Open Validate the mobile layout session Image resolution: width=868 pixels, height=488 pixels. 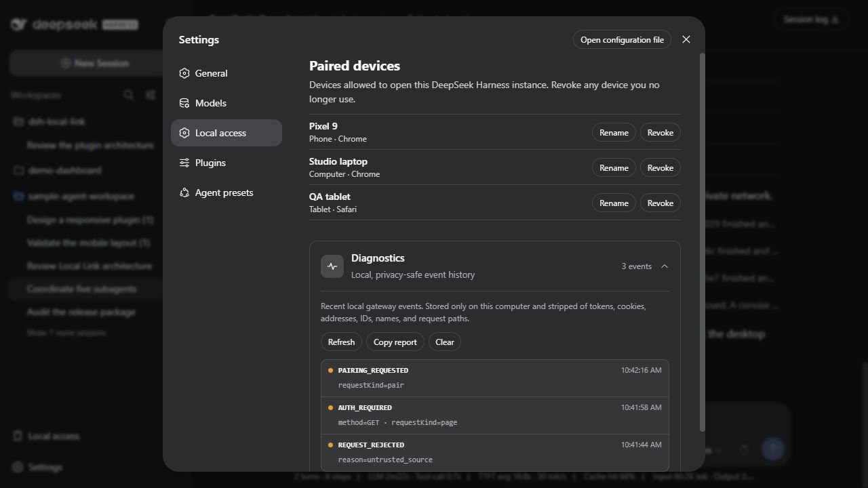coord(88,243)
